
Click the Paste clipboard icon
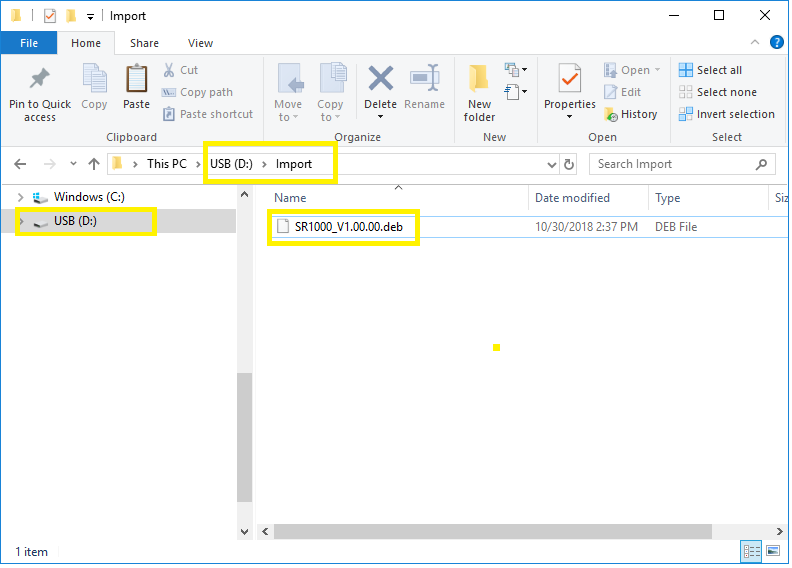pyautogui.click(x=136, y=79)
